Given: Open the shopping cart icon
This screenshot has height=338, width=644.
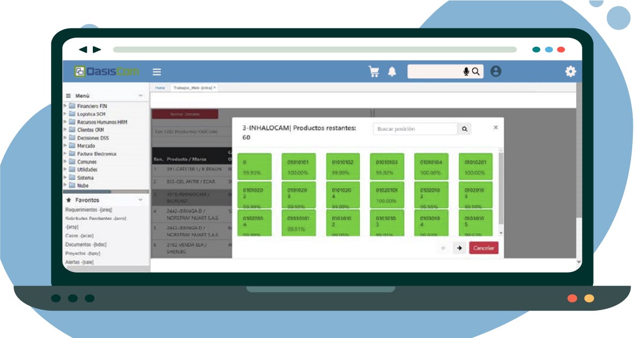Looking at the screenshot, I should coord(374,71).
